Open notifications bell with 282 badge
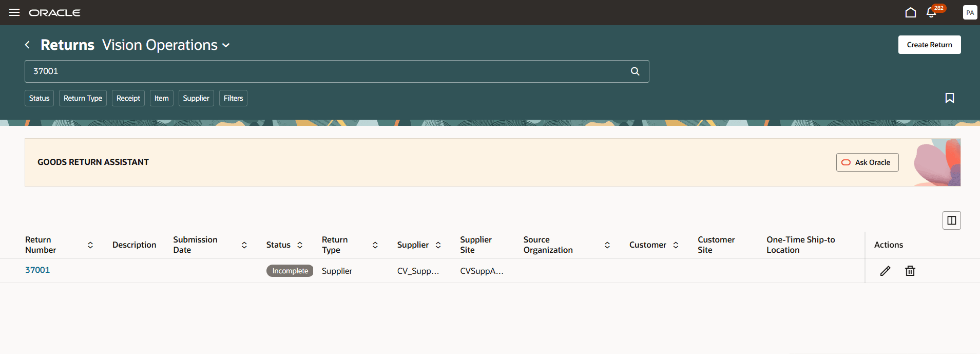Screen dimensions: 980x354 tap(932, 12)
